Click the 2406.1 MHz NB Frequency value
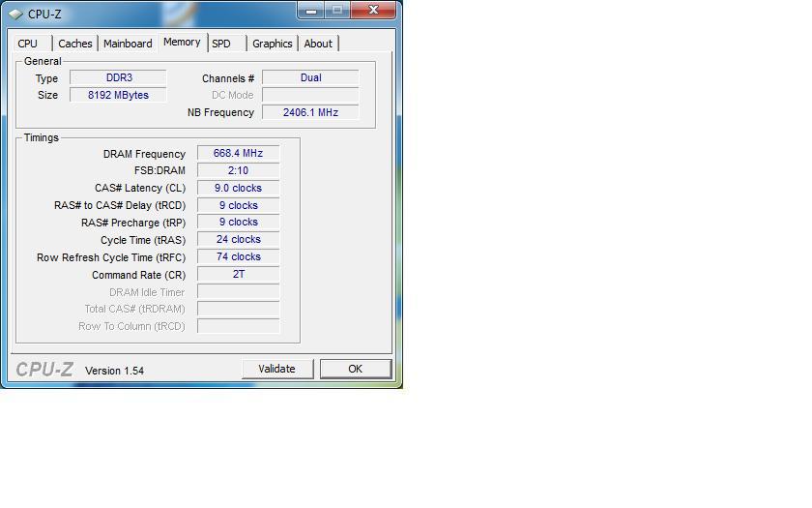Image resolution: width=812 pixels, height=508 pixels. (x=310, y=112)
